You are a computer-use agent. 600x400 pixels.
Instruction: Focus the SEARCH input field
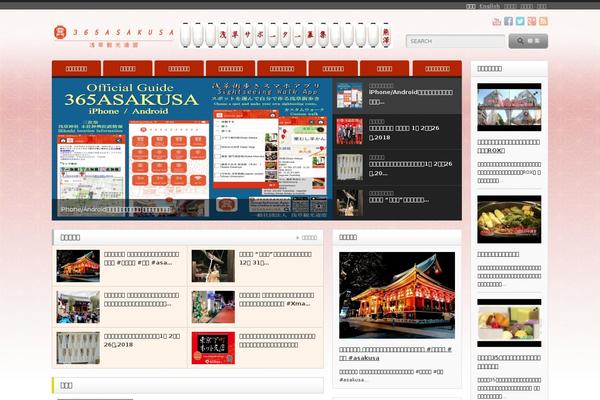[455, 41]
